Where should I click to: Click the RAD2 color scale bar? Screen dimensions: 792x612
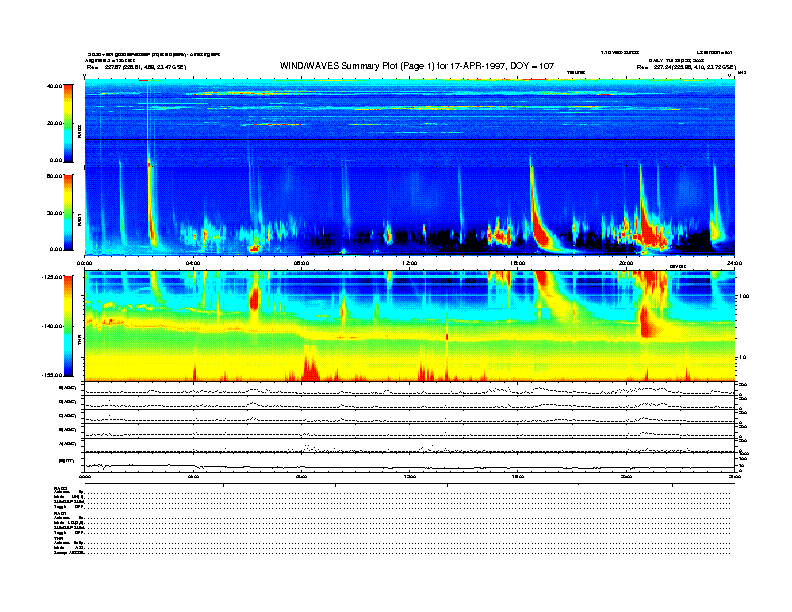click(x=68, y=123)
